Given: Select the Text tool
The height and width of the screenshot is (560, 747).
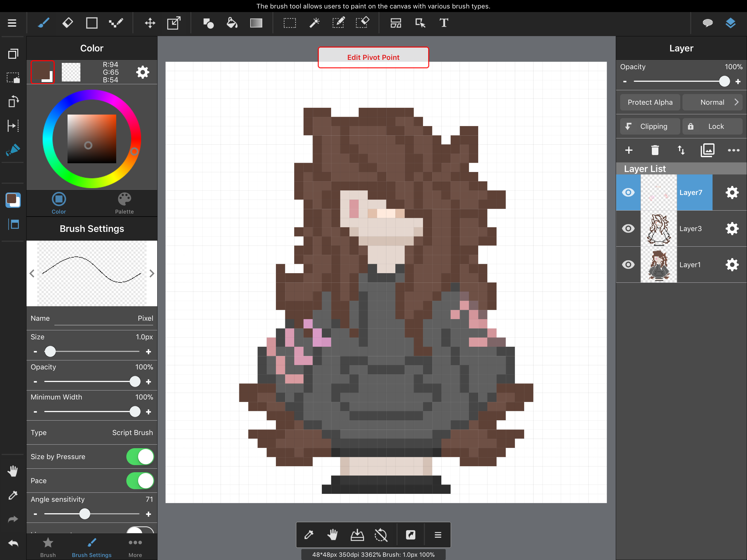Looking at the screenshot, I should tap(444, 23).
